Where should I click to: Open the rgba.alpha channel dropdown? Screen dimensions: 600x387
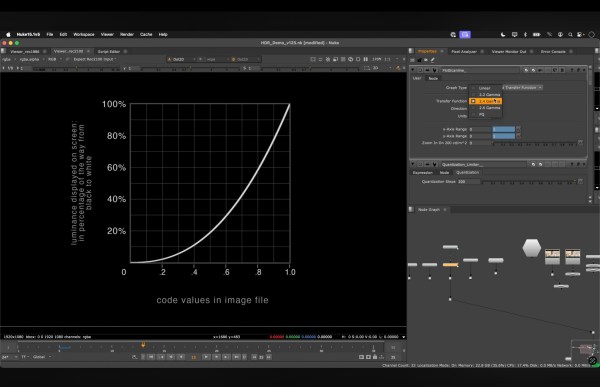(31, 59)
